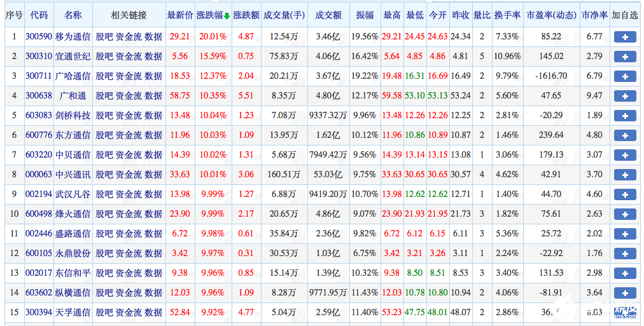Viewport: 644px width, 326px height.
Task: Open 股吧 link for 中兴通讯
Action: point(104,175)
